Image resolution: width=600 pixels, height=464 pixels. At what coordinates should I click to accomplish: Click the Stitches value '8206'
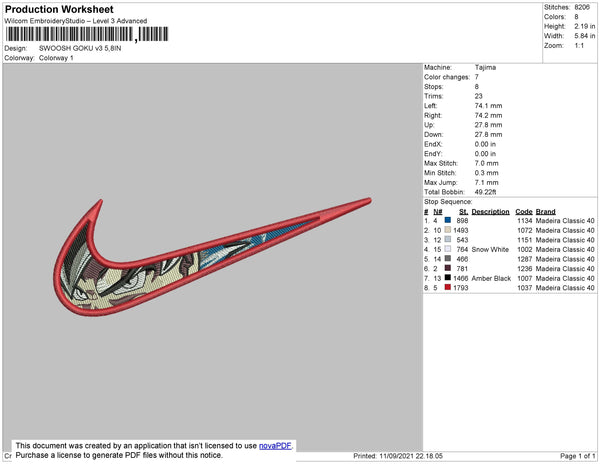pos(582,7)
